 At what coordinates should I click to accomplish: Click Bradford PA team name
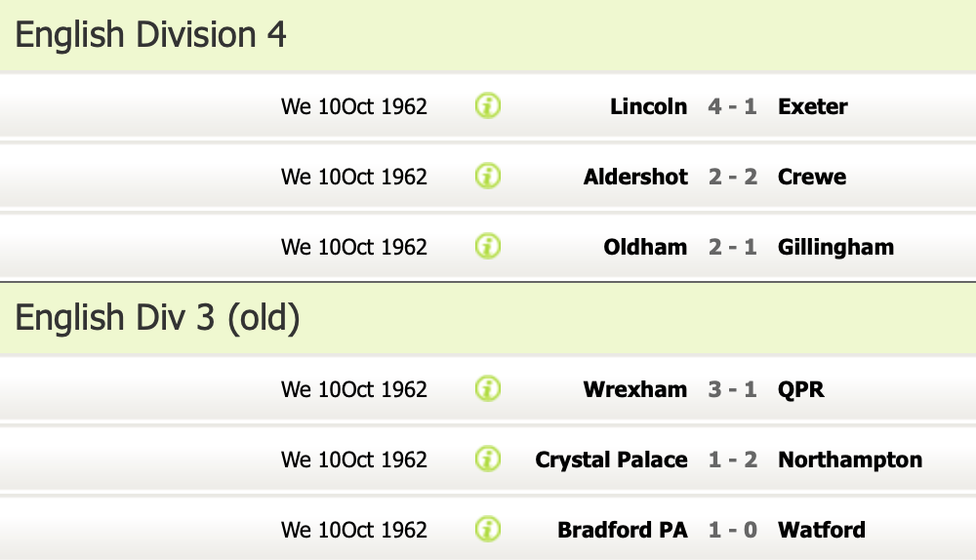tap(622, 530)
